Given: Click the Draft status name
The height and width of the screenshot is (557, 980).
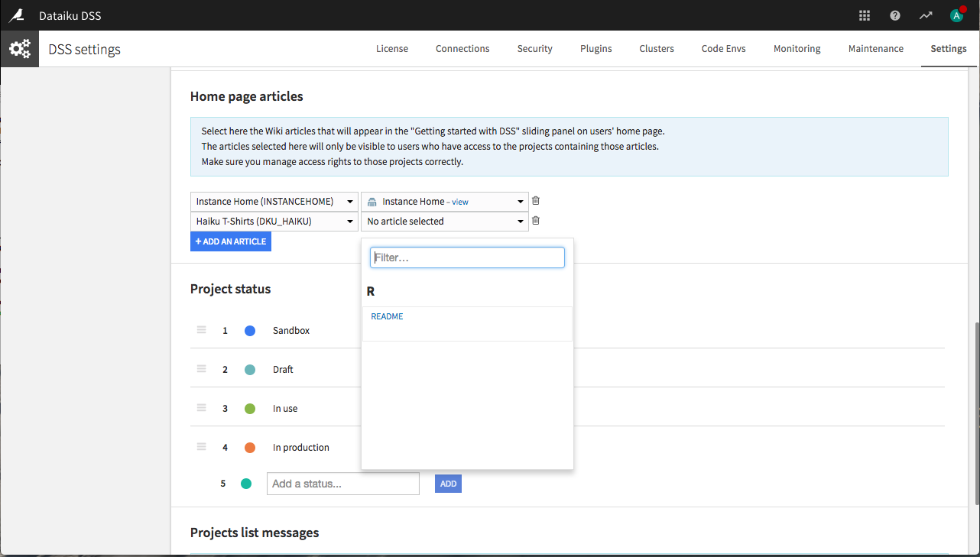Looking at the screenshot, I should tap(283, 370).
